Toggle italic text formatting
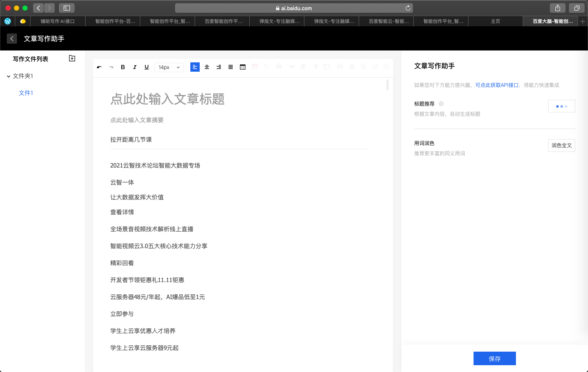Screen dimensions: 588x372 [x=135, y=67]
